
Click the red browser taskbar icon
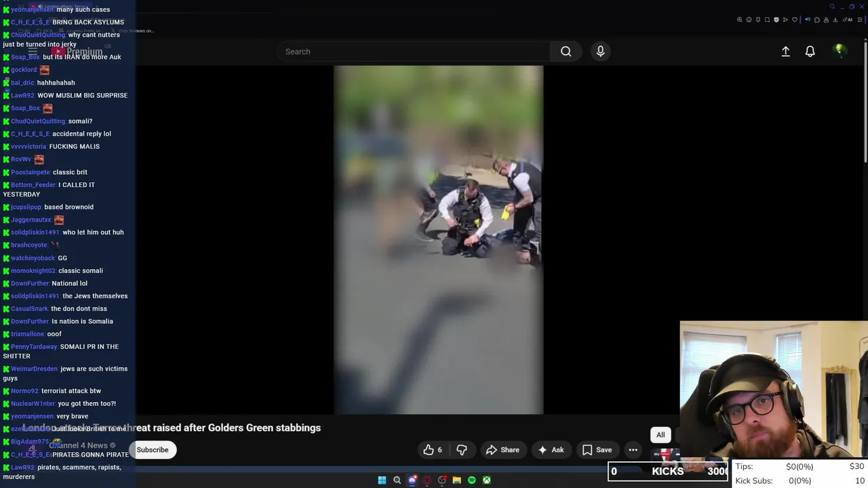coord(427,480)
